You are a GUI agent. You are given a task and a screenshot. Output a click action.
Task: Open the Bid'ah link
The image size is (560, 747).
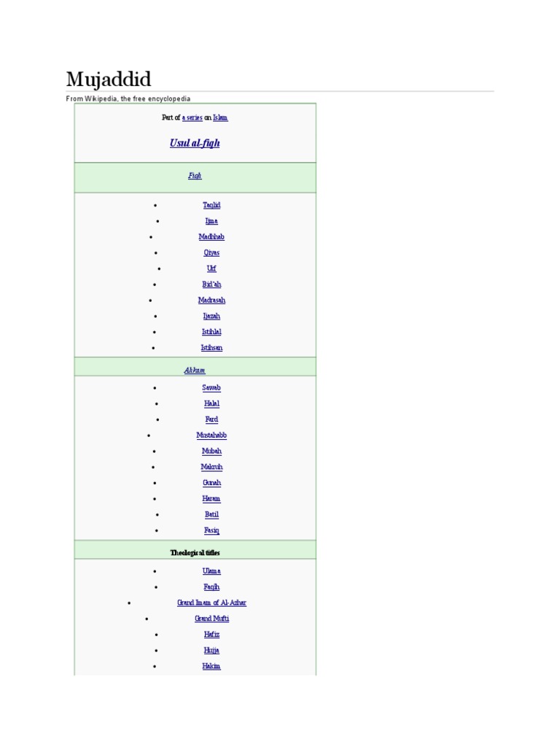211,285
